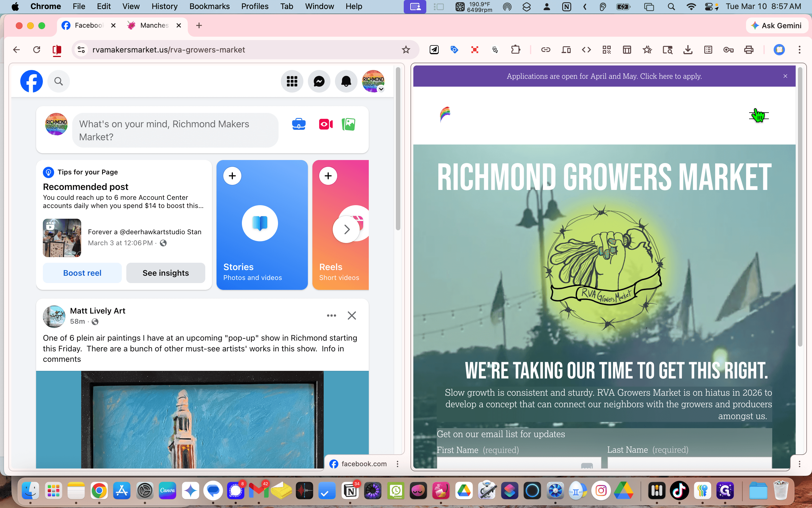The image size is (812, 508).
Task: Switch to the Facebook tab
Action: [89, 25]
